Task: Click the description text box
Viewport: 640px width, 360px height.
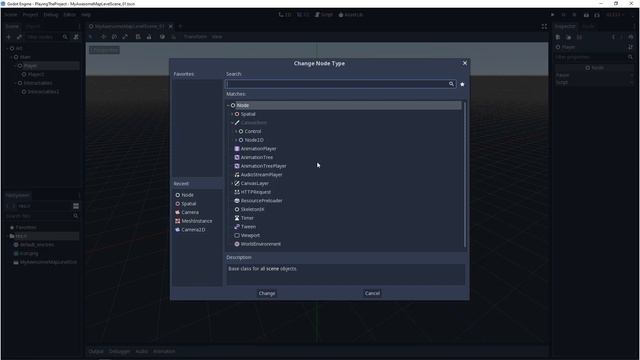Action: (x=346, y=274)
